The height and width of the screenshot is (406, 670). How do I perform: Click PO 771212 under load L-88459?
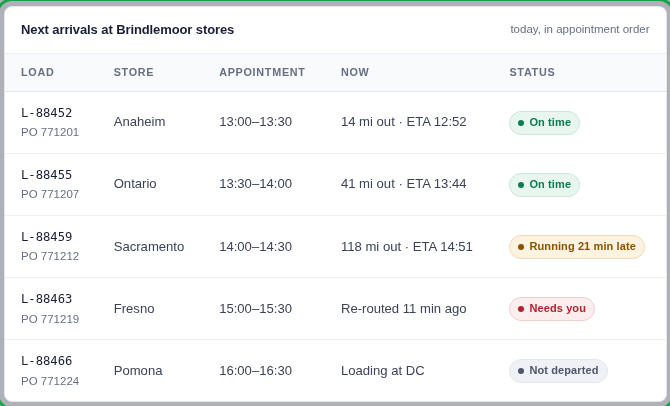[x=50, y=256]
